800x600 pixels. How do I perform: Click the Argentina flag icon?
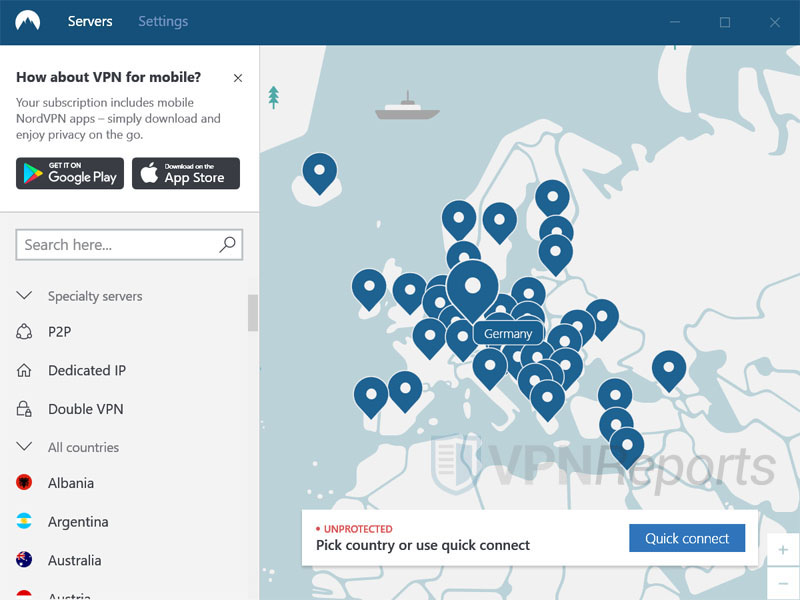pos(24,521)
